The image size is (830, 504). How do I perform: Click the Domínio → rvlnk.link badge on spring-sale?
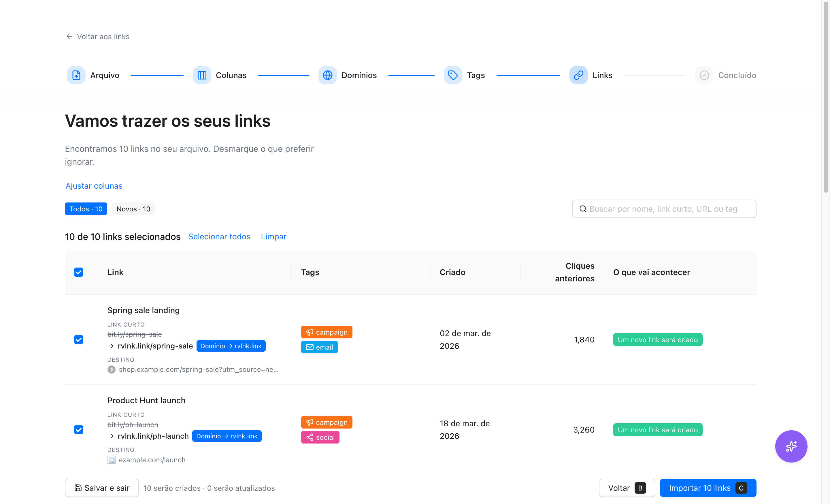(231, 346)
